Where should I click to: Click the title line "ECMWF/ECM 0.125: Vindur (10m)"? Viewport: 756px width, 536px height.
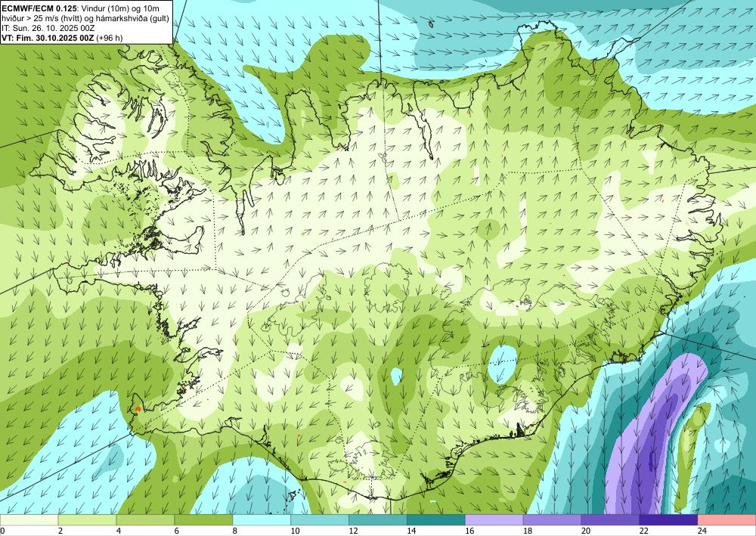click(64, 8)
